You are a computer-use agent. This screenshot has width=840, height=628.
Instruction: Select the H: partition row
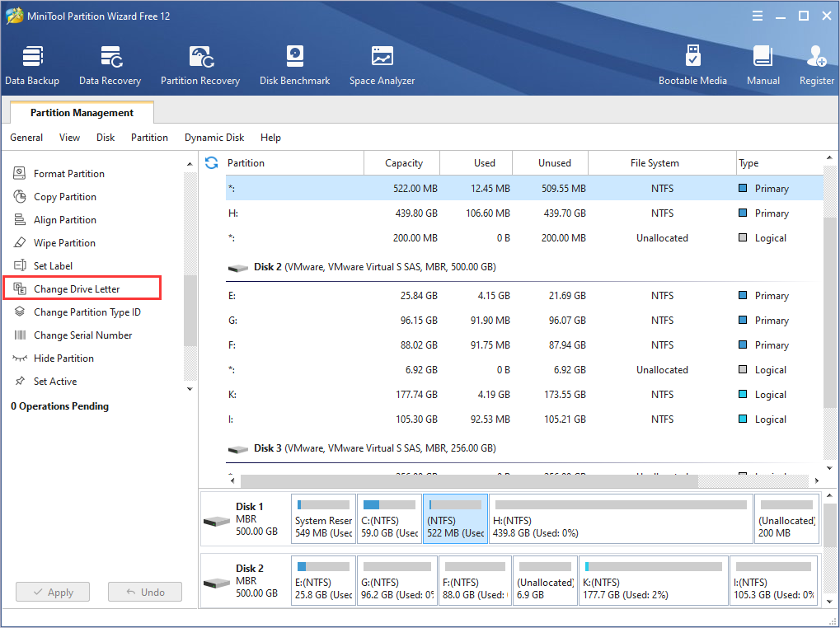coord(524,213)
